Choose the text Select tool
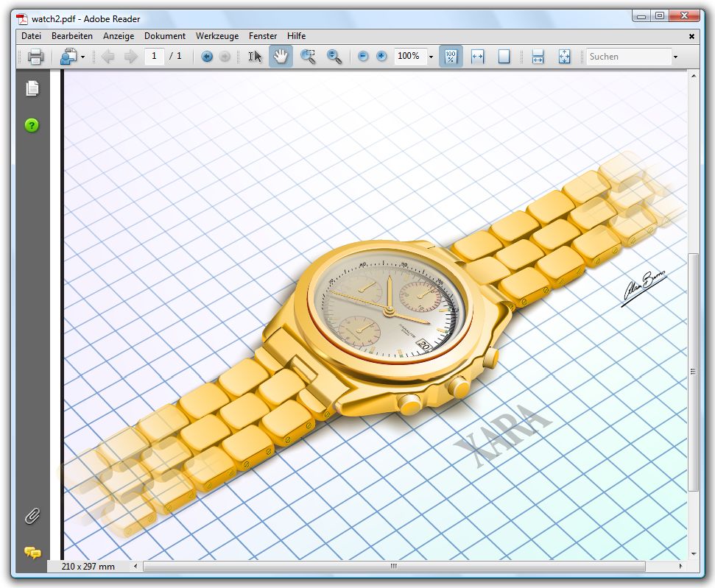The image size is (715, 588). (255, 57)
